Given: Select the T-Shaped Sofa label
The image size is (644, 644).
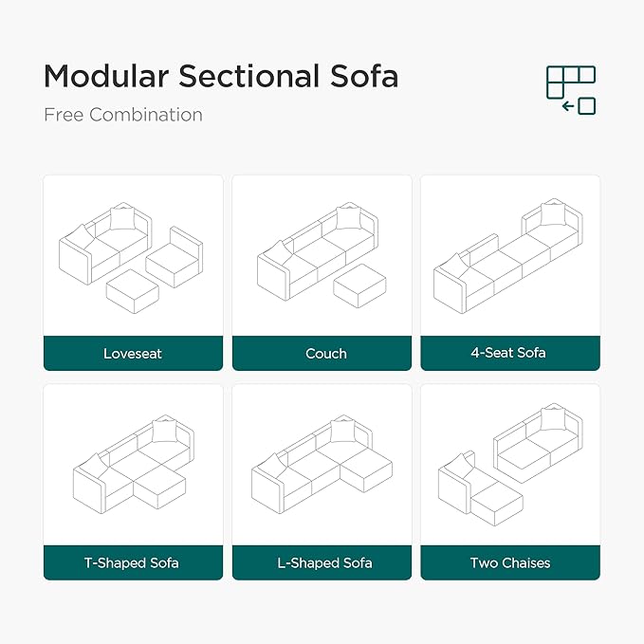Looking at the screenshot, I should pos(133,562).
